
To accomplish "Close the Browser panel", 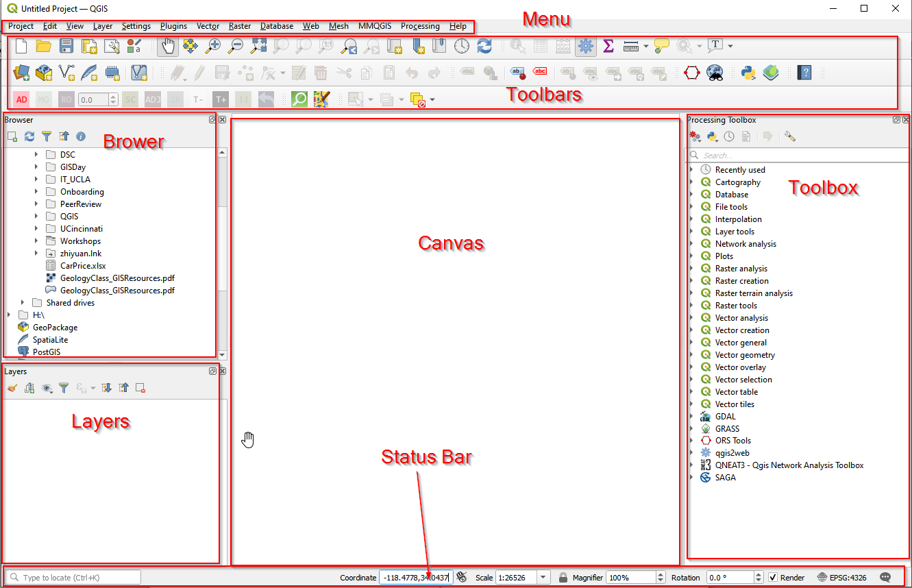I will [222, 120].
